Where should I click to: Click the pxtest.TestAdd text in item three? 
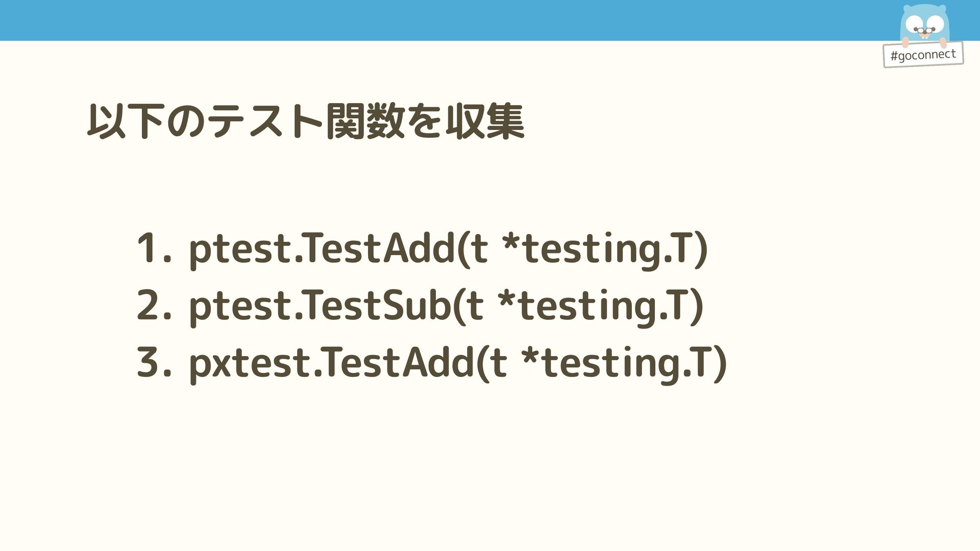tap(331, 363)
